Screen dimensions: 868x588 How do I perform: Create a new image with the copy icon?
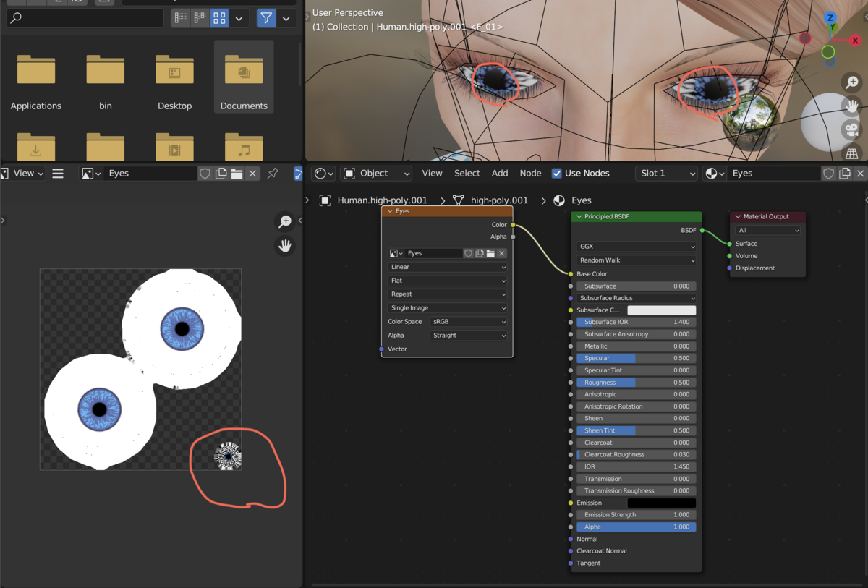[221, 173]
